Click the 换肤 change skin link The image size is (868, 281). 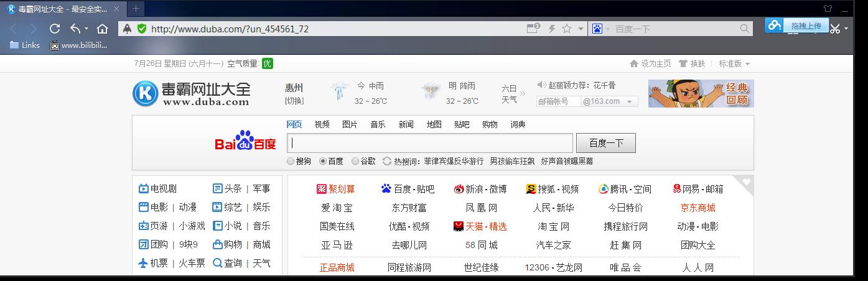pos(692,63)
